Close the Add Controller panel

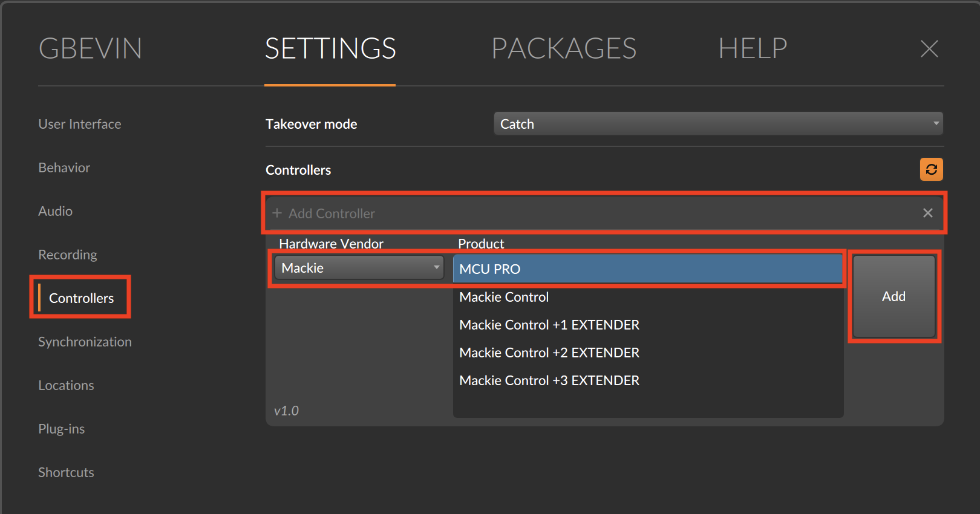click(928, 213)
